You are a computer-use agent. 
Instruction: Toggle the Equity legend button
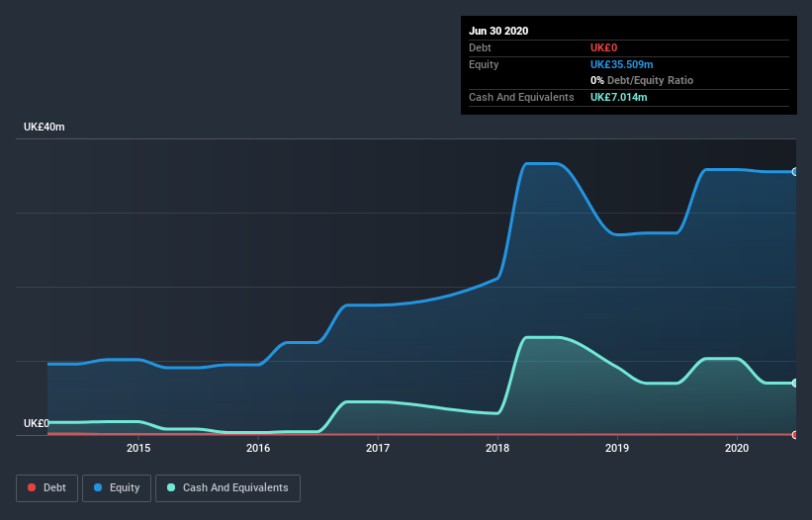click(x=117, y=488)
